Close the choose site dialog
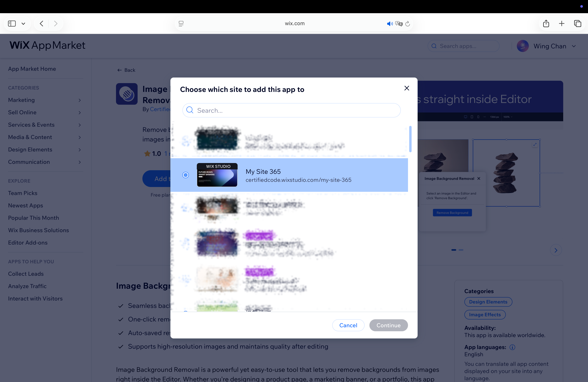This screenshot has height=382, width=588. (407, 88)
